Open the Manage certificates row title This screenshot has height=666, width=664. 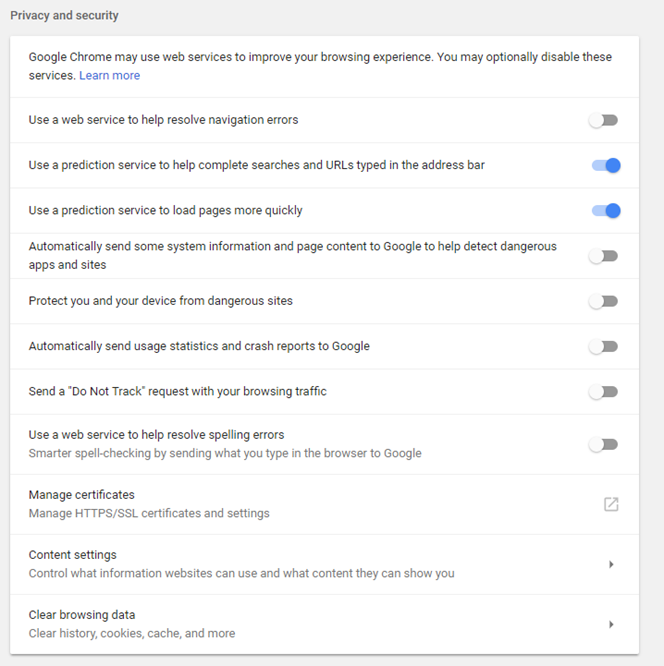[x=82, y=495]
